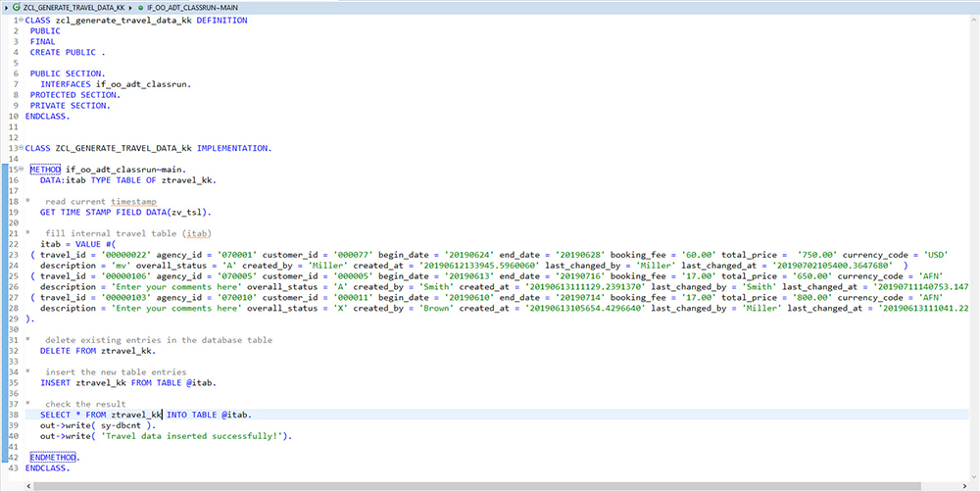Click the green class icon in the breadcrumb
Image resolution: width=980 pixels, height=491 pixels.
17,6
